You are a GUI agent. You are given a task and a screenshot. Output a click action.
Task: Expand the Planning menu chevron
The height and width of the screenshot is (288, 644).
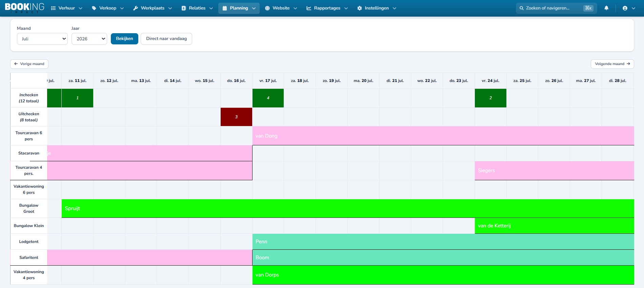pos(254,8)
